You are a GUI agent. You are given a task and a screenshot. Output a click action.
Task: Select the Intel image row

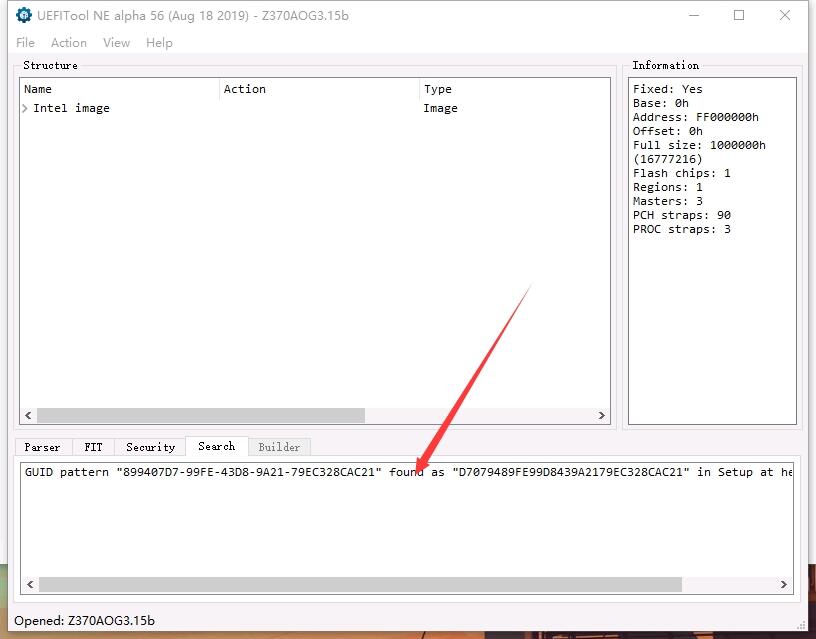coord(315,108)
